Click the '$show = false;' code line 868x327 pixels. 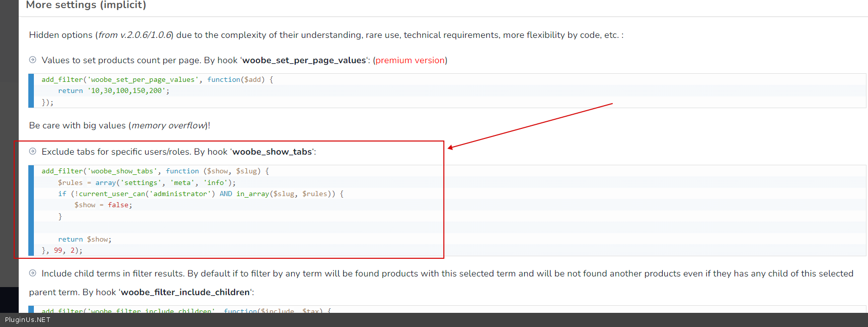pos(103,205)
